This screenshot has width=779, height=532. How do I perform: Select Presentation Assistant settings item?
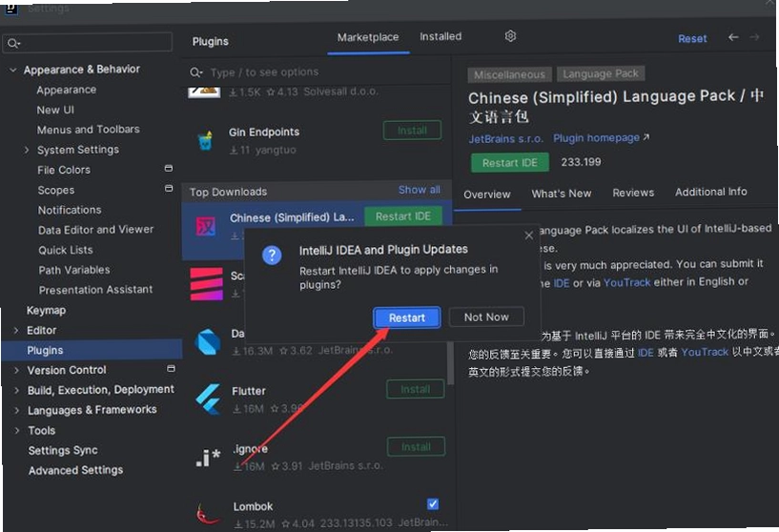click(x=96, y=290)
